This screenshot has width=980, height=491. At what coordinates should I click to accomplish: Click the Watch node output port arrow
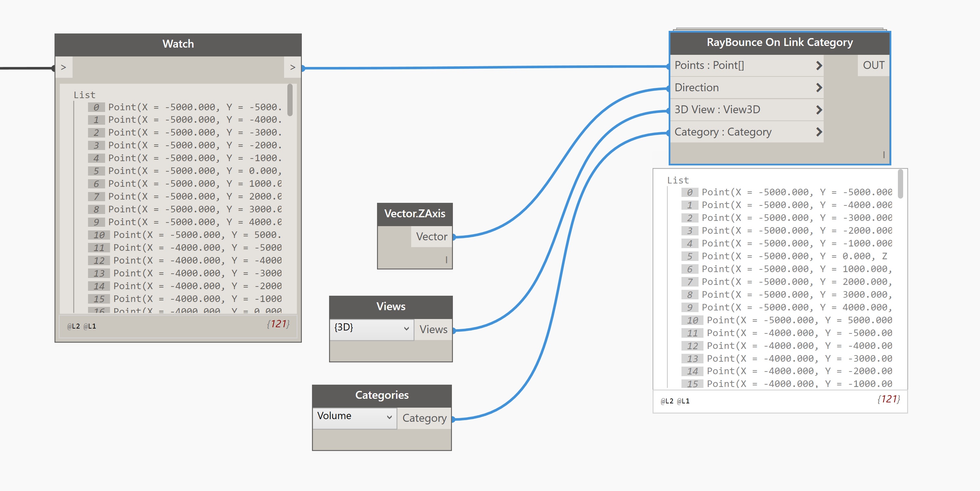292,67
